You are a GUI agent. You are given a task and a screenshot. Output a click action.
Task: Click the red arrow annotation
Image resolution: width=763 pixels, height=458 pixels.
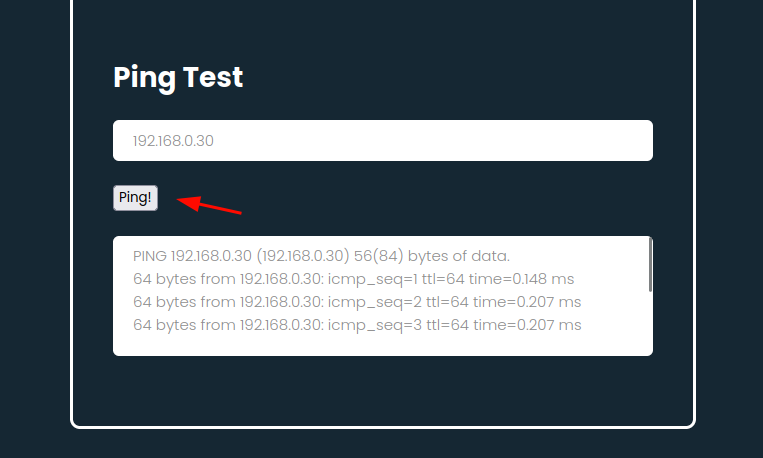209,204
